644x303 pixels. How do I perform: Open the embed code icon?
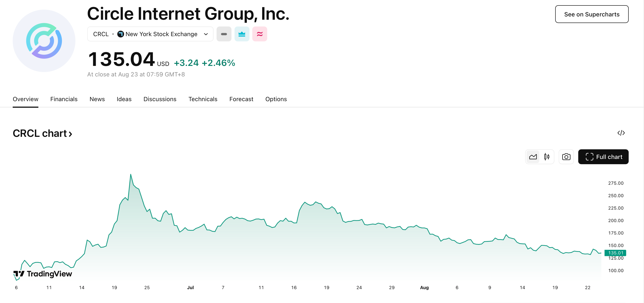(x=621, y=133)
